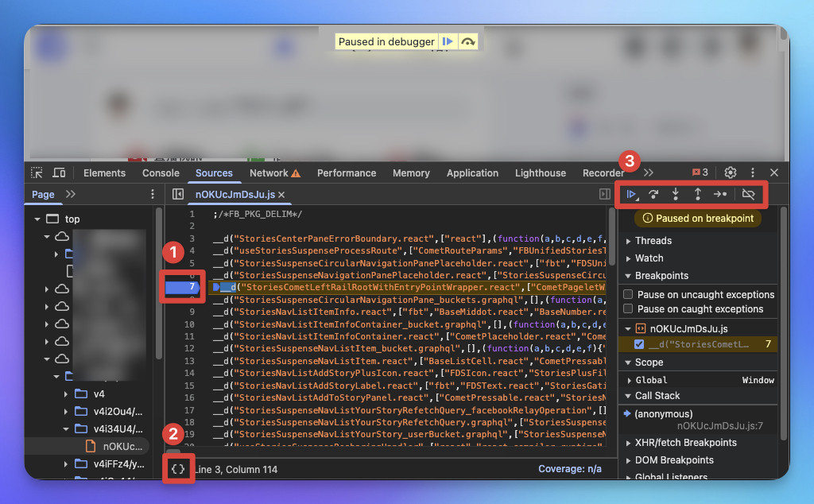
Task: Expand the Watch section
Action: click(x=649, y=258)
